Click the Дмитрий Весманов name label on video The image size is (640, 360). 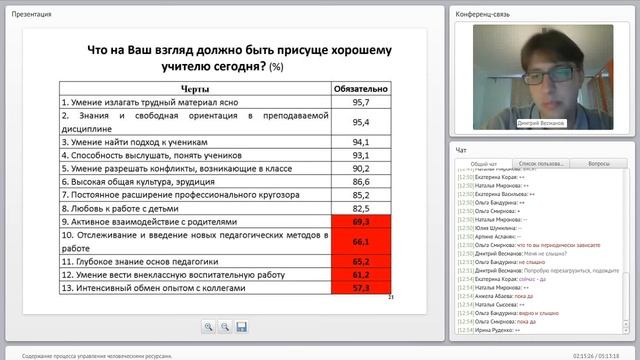(x=541, y=123)
